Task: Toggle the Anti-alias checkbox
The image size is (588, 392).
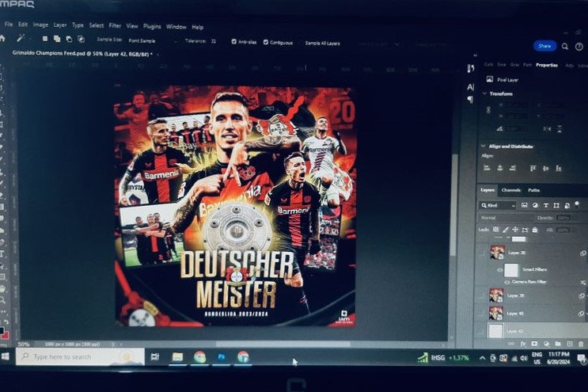Action: [x=234, y=41]
